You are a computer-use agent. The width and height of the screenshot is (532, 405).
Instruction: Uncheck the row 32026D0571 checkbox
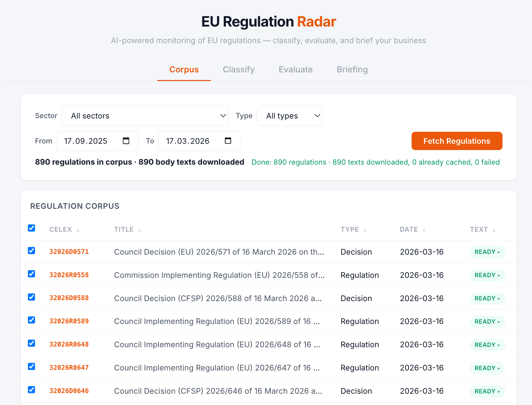32,251
